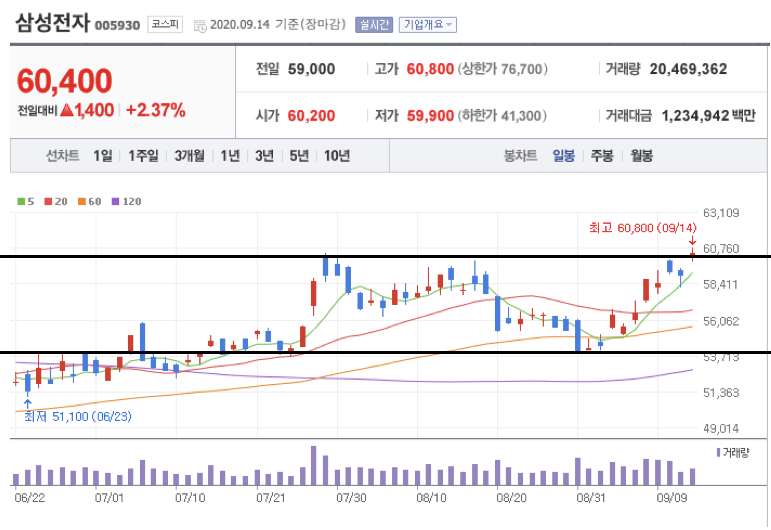This screenshot has height=530, width=771.
Task: Click the low price value 59,900
Action: point(430,116)
